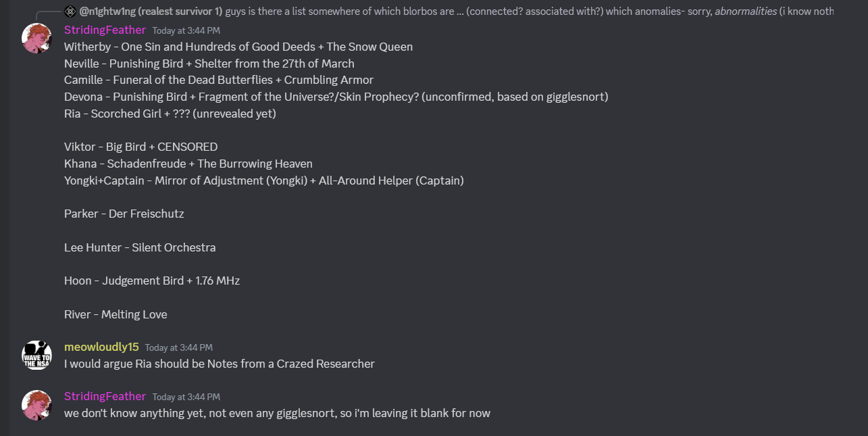The image size is (868, 436).
Task: Click the Viktor – Big Bird + CENSORED line
Action: [x=141, y=147]
